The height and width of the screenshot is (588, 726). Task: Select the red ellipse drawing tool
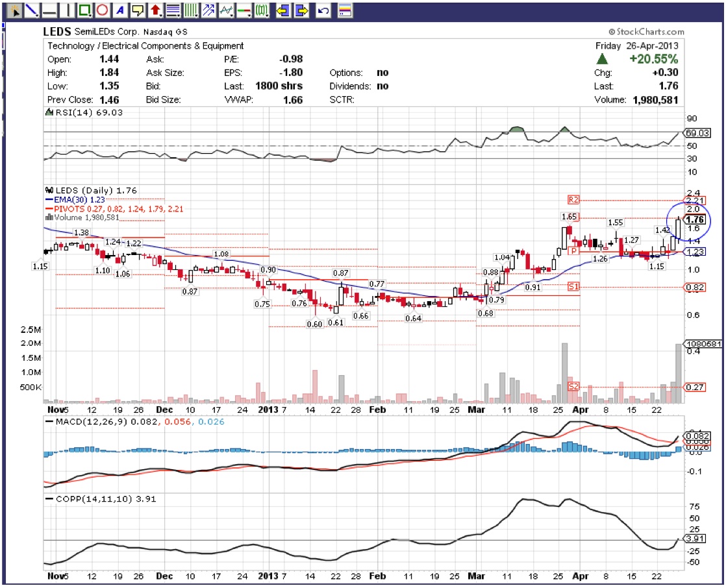[x=103, y=10]
